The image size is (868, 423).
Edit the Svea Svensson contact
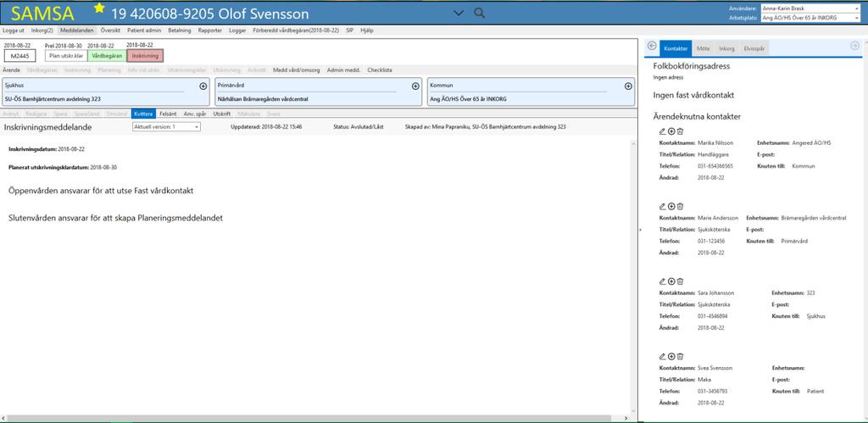tap(663, 357)
